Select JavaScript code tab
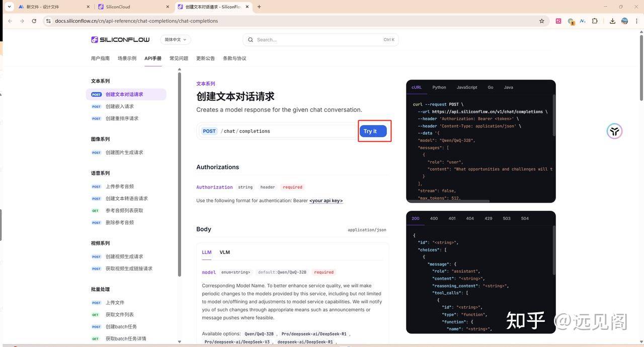Image resolution: width=644 pixels, height=347 pixels. (x=467, y=88)
